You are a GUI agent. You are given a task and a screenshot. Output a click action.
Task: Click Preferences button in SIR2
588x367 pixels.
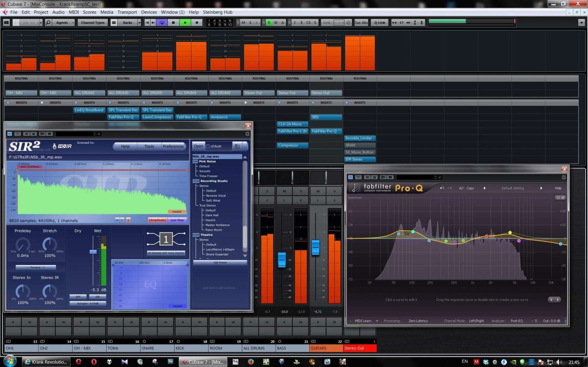point(173,146)
